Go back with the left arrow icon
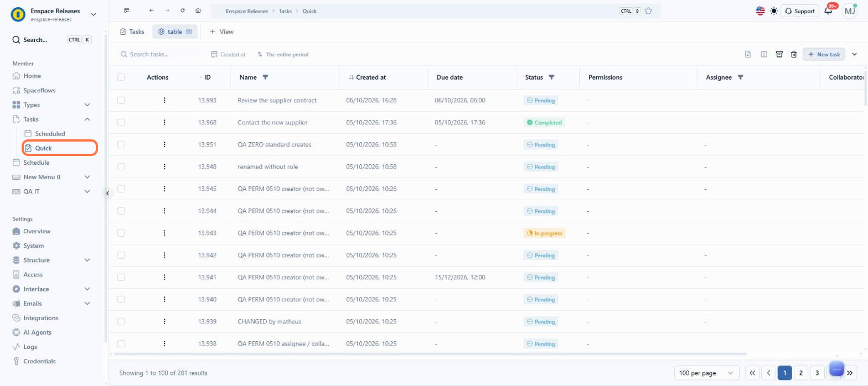This screenshot has width=868, height=386. click(152, 11)
